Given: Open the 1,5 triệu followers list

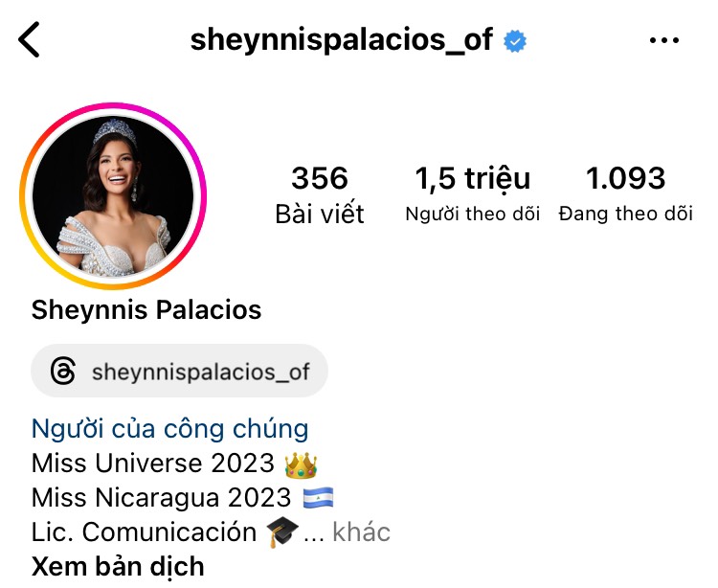Looking at the screenshot, I should (473, 193).
